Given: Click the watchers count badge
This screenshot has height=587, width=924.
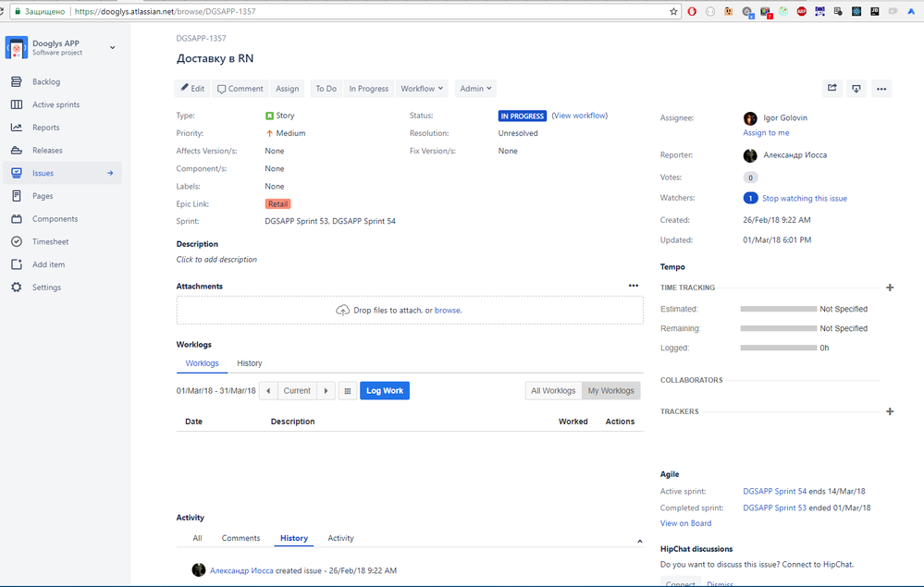Looking at the screenshot, I should (x=750, y=199).
